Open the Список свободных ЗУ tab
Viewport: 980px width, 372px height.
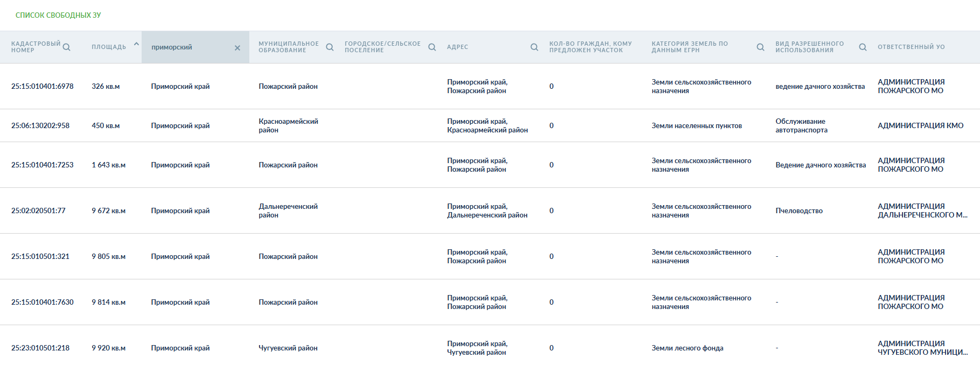(58, 15)
